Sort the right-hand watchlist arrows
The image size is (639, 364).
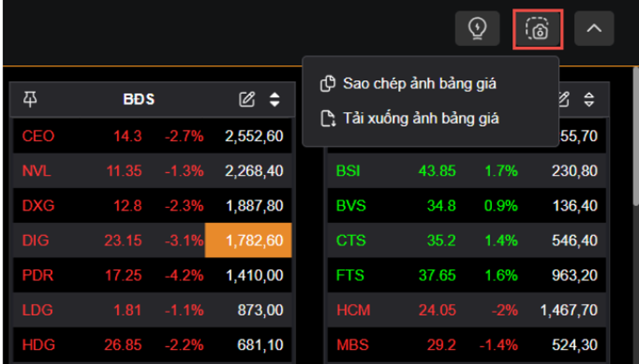[589, 99]
